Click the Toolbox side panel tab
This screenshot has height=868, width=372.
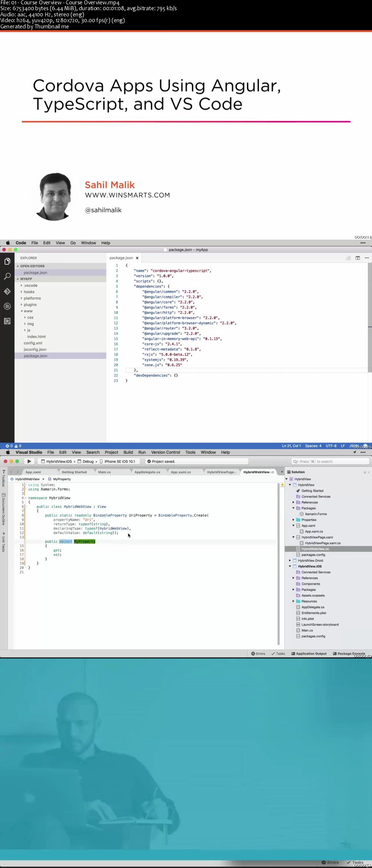[x=3, y=478]
